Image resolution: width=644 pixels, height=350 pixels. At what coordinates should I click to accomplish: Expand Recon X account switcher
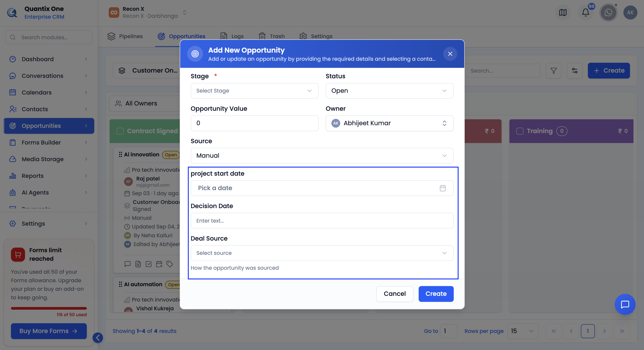pos(185,12)
